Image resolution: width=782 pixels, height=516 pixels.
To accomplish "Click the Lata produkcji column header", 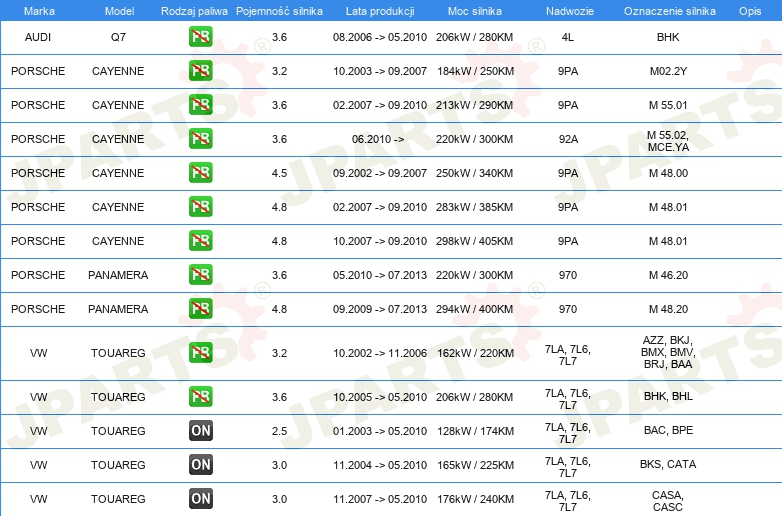I will (380, 11).
